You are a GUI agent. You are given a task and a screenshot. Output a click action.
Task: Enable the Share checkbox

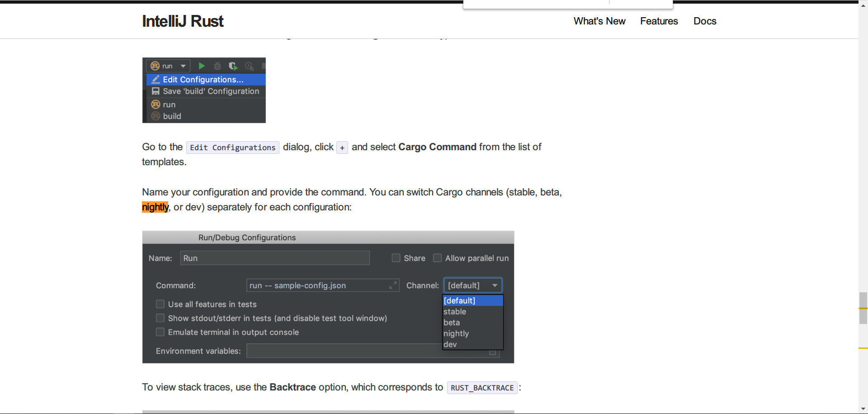click(x=396, y=258)
